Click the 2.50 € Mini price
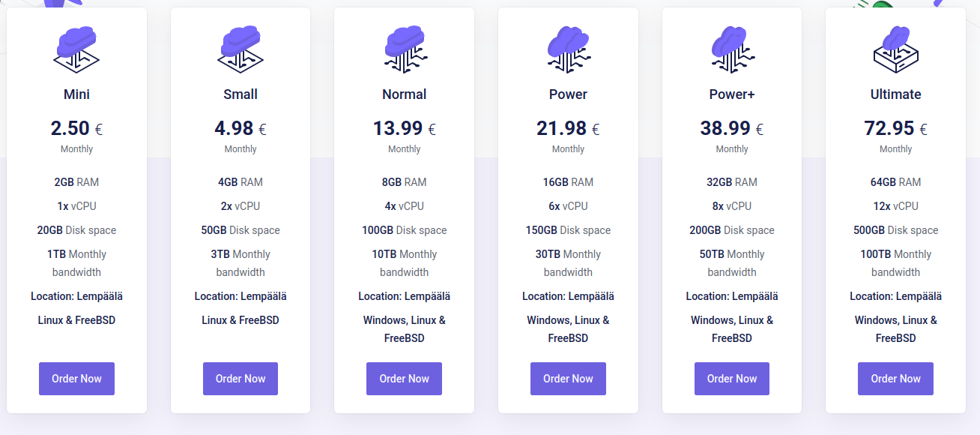This screenshot has width=980, height=435. tap(76, 129)
